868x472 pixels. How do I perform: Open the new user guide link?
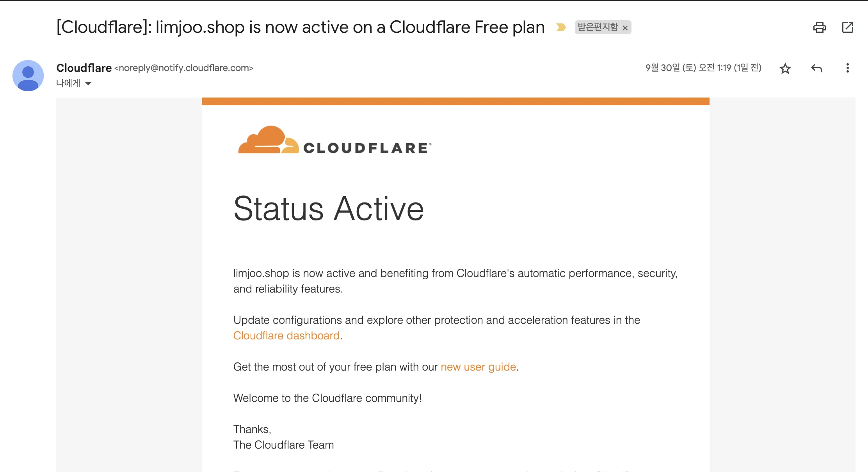pyautogui.click(x=478, y=367)
